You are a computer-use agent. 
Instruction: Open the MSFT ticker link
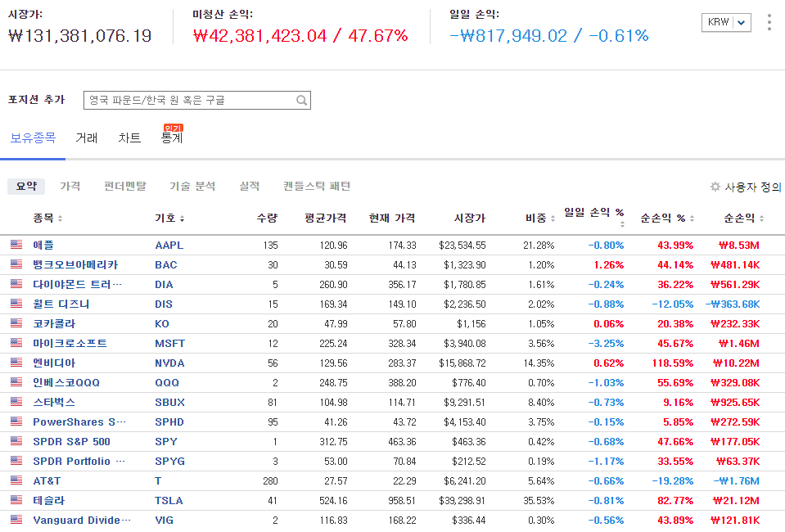[x=169, y=343]
